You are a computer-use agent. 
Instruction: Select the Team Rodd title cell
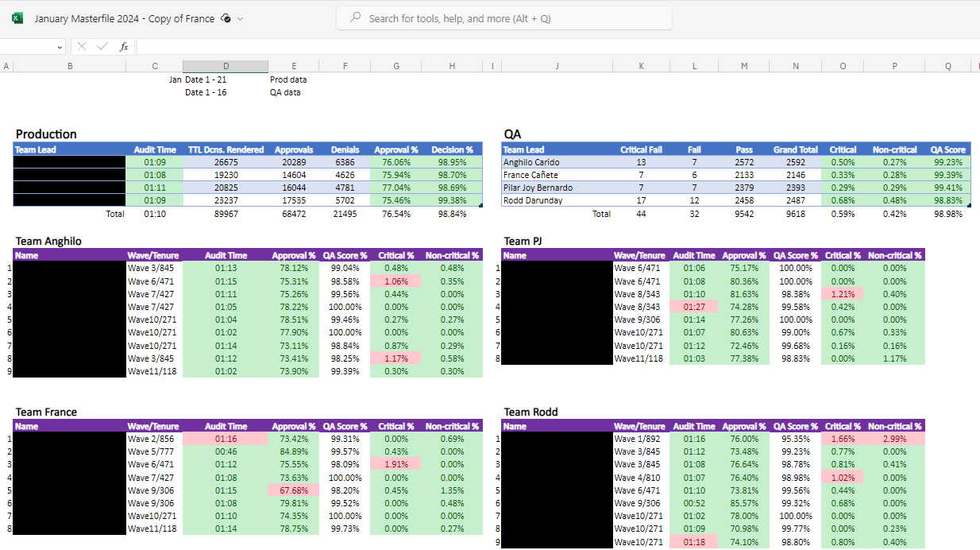point(531,412)
